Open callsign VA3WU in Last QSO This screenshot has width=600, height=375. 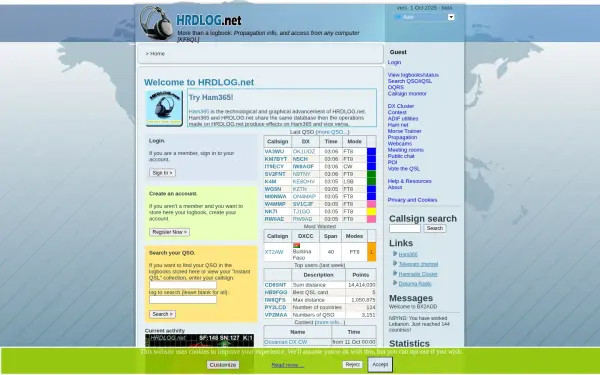tap(274, 152)
